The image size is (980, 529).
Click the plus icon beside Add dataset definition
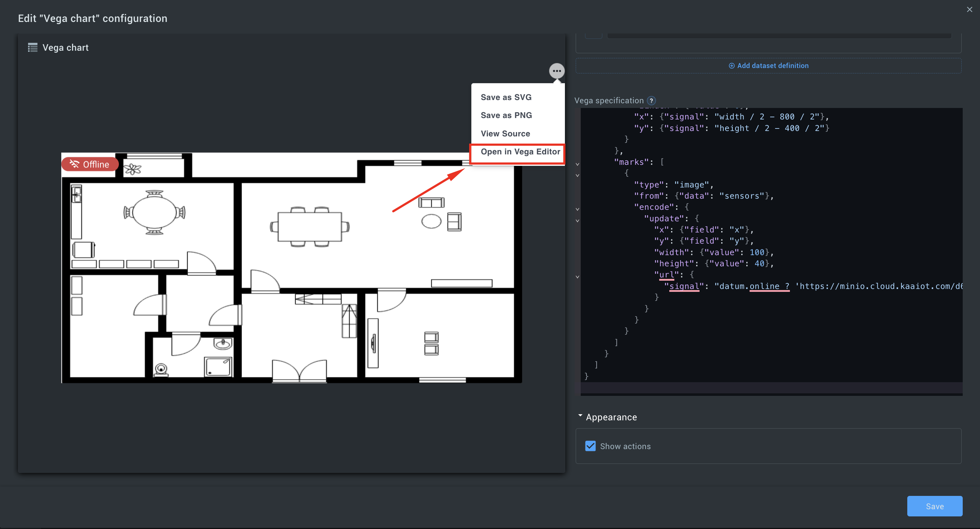tap(732, 66)
